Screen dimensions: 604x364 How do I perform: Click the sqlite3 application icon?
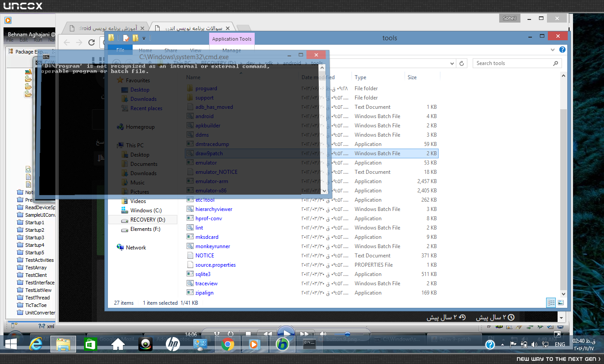[x=190, y=274]
